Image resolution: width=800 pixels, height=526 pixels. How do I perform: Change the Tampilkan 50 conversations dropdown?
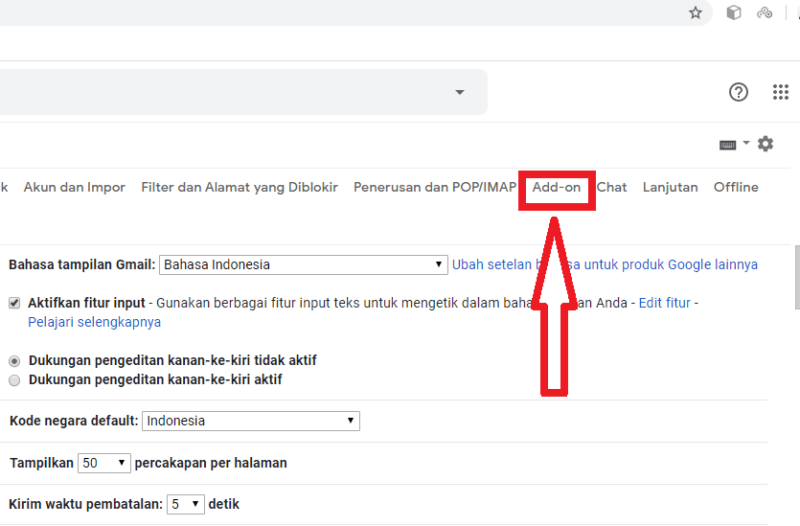click(x=104, y=463)
